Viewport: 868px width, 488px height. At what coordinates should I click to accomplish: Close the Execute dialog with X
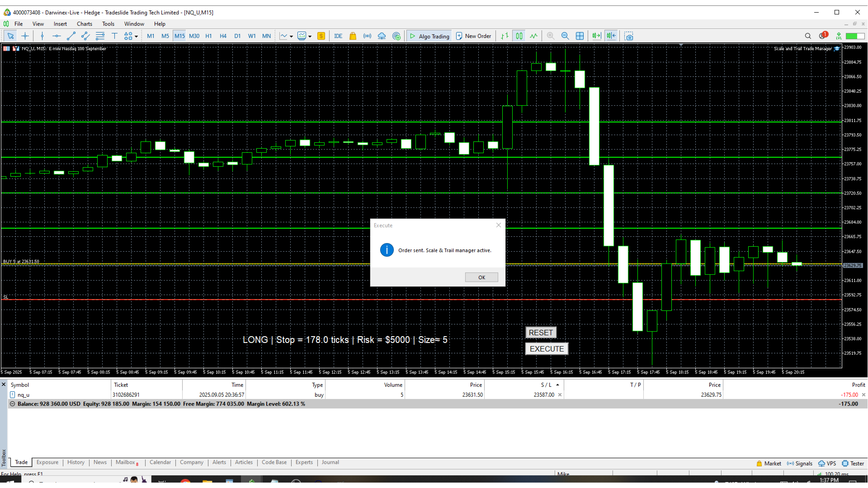[x=499, y=225]
